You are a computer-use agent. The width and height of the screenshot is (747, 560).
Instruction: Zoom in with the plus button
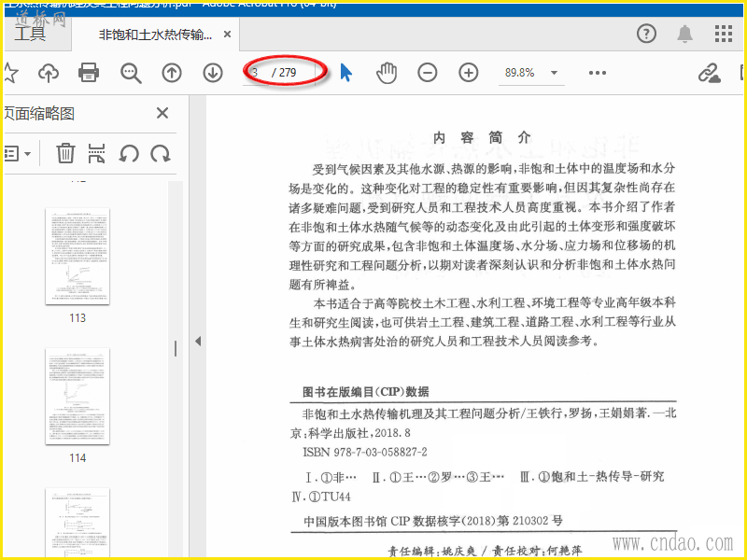point(469,73)
